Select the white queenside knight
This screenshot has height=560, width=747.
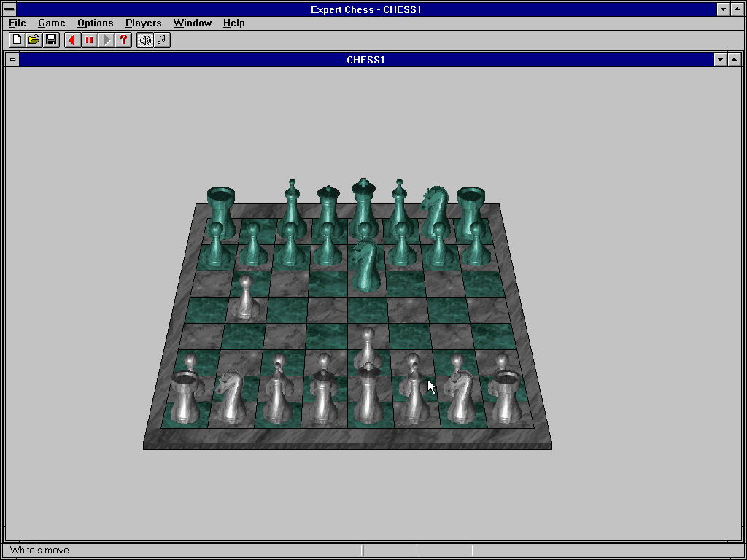coord(231,397)
